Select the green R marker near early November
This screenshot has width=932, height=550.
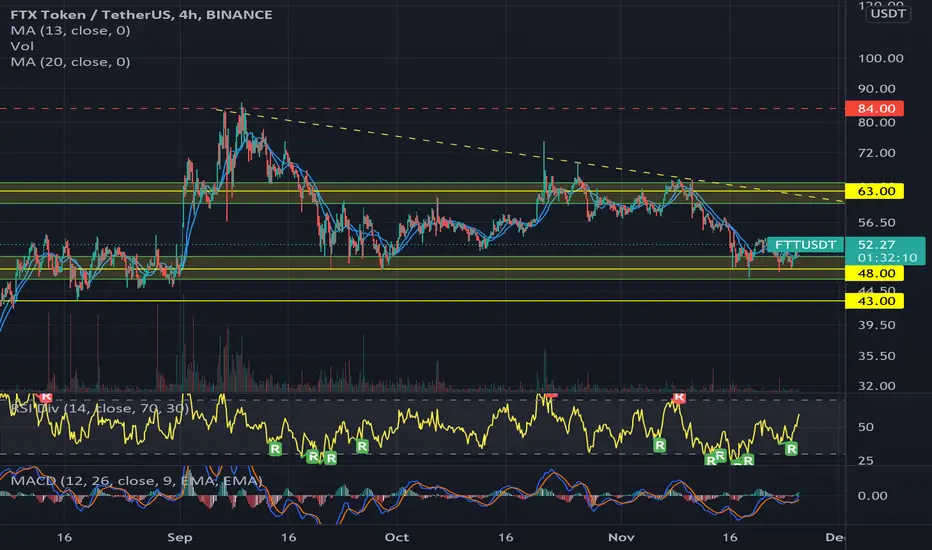[x=659, y=445]
